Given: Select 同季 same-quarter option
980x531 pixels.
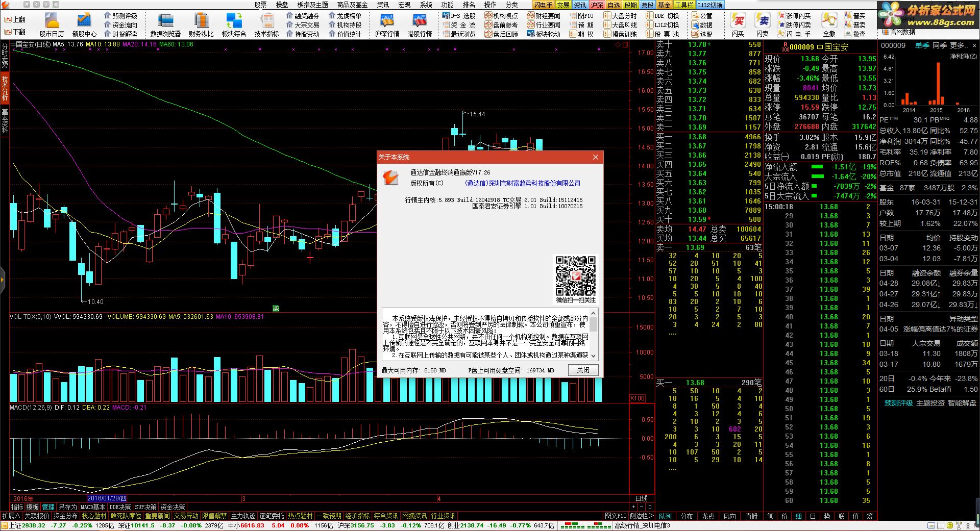Looking at the screenshot, I should pyautogui.click(x=939, y=45).
